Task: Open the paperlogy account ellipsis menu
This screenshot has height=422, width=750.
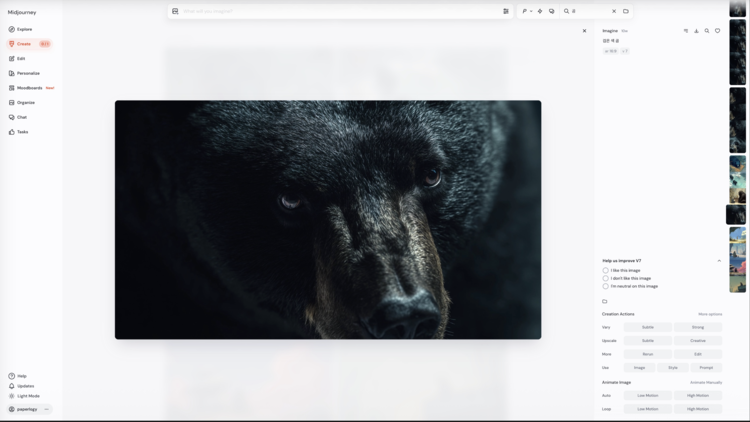Action: 46,410
